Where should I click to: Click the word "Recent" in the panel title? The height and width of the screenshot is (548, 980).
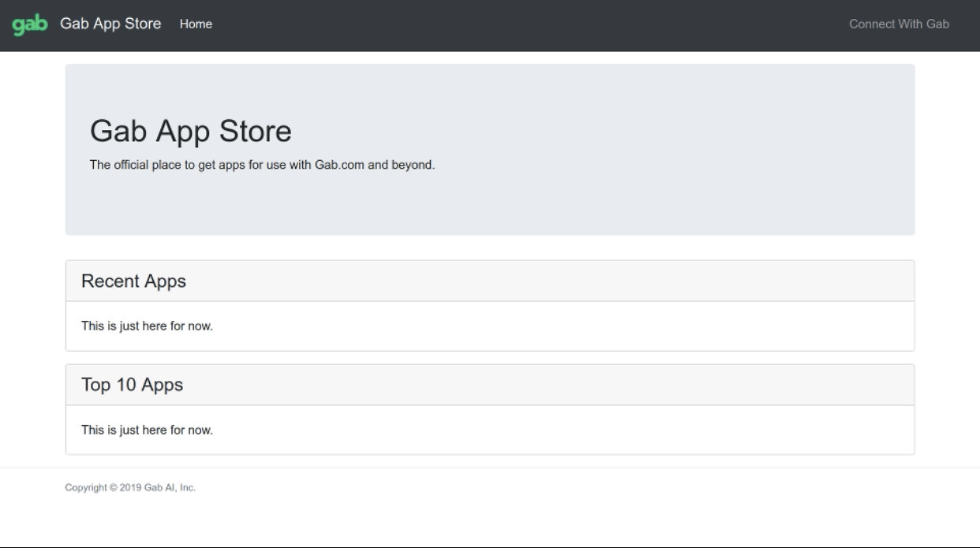pyautogui.click(x=109, y=281)
